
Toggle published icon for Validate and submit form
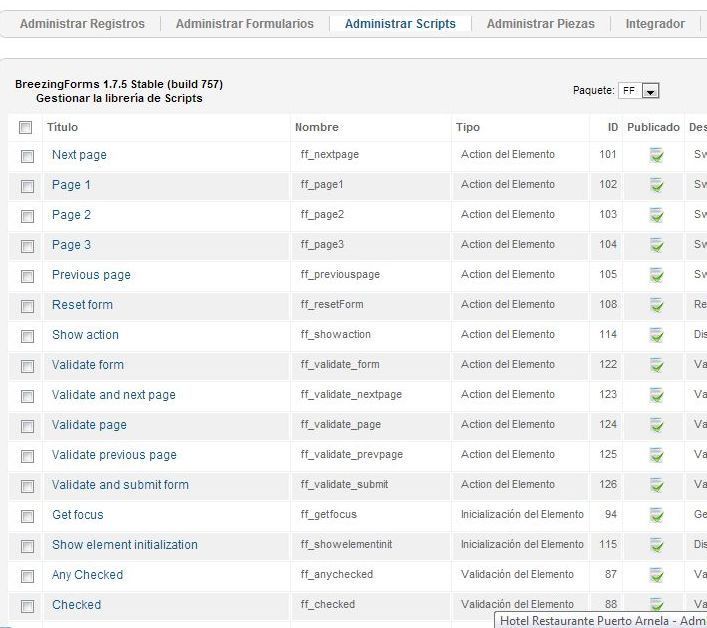click(x=656, y=485)
